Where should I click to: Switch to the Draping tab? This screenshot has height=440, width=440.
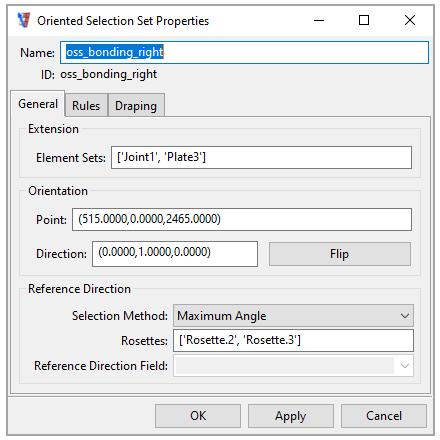click(136, 106)
